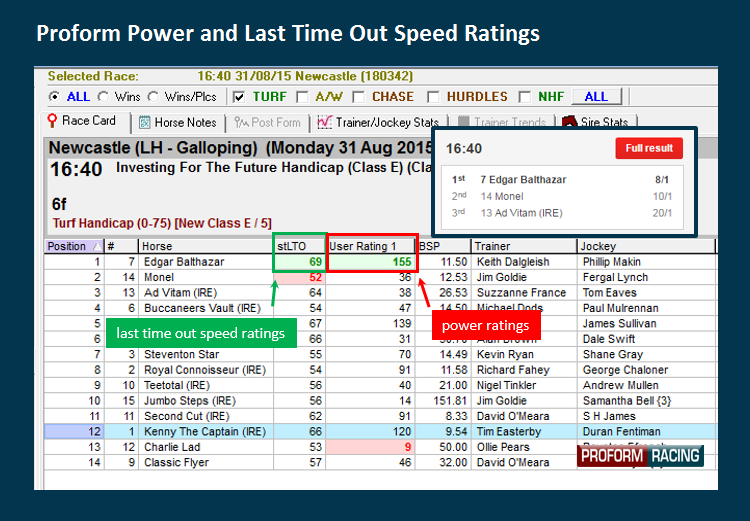Sort by the stLTO column header
This screenshot has width=750, height=521.
coord(299,246)
